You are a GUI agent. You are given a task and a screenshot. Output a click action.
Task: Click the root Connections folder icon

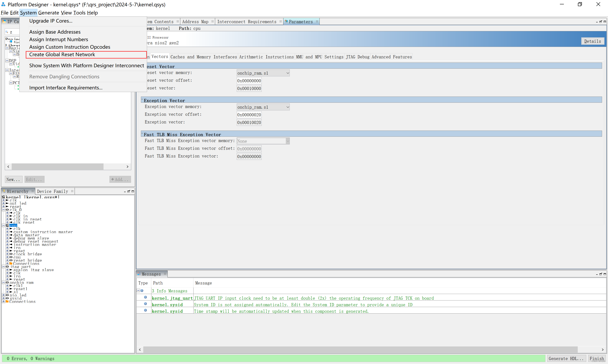pyautogui.click(x=7, y=302)
